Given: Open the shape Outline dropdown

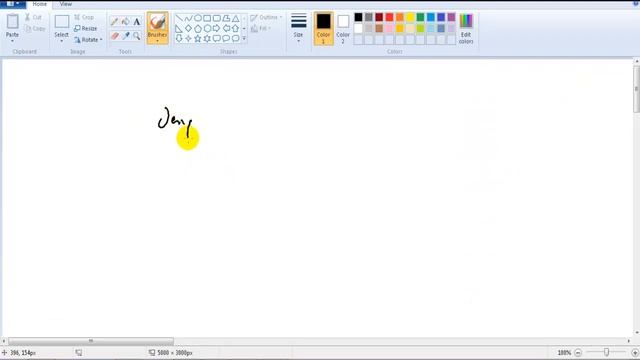Looking at the screenshot, I should pos(267,18).
